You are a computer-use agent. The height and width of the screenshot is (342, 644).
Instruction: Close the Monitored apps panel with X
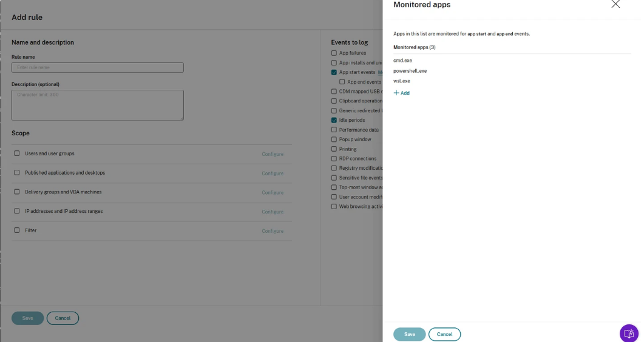point(615,4)
